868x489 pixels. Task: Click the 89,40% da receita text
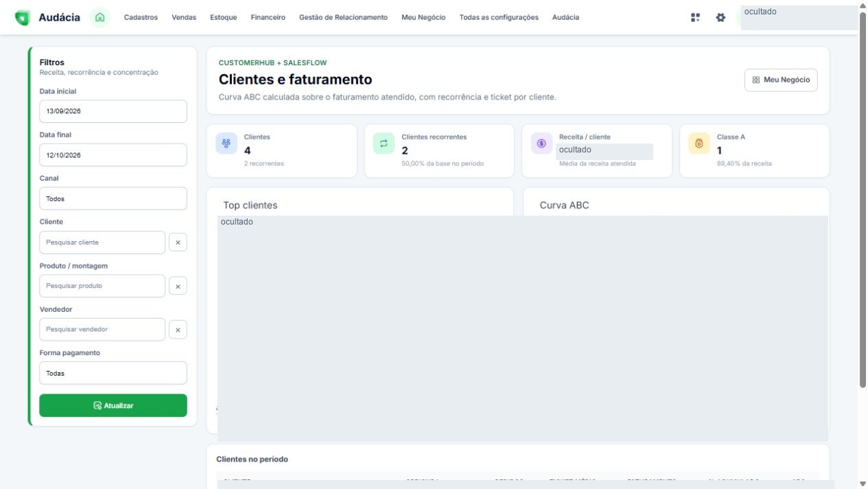[x=744, y=163]
